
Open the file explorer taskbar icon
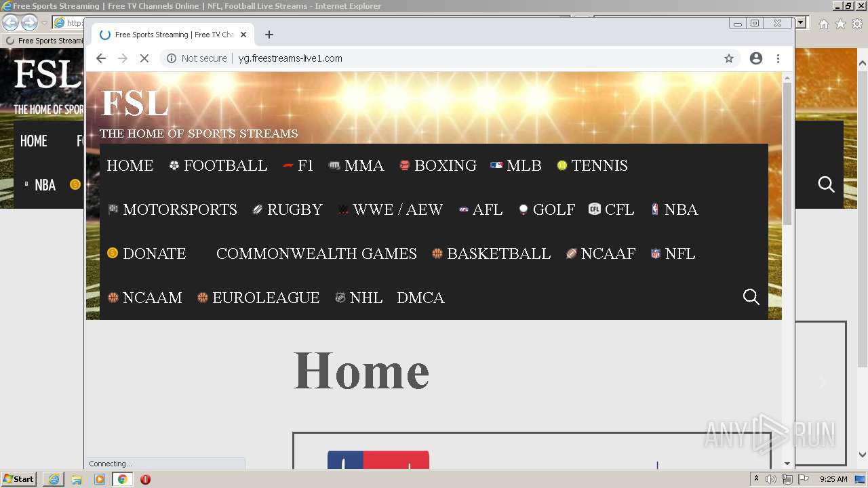[x=77, y=479]
